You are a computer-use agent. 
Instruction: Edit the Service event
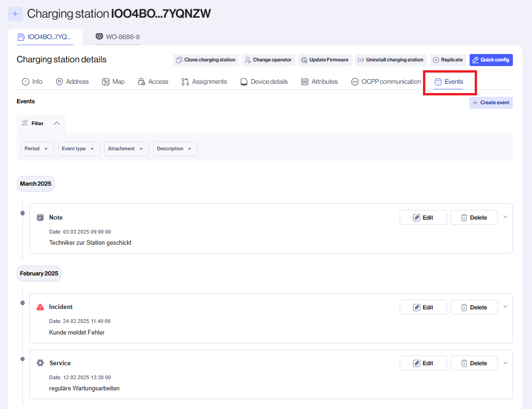click(423, 363)
